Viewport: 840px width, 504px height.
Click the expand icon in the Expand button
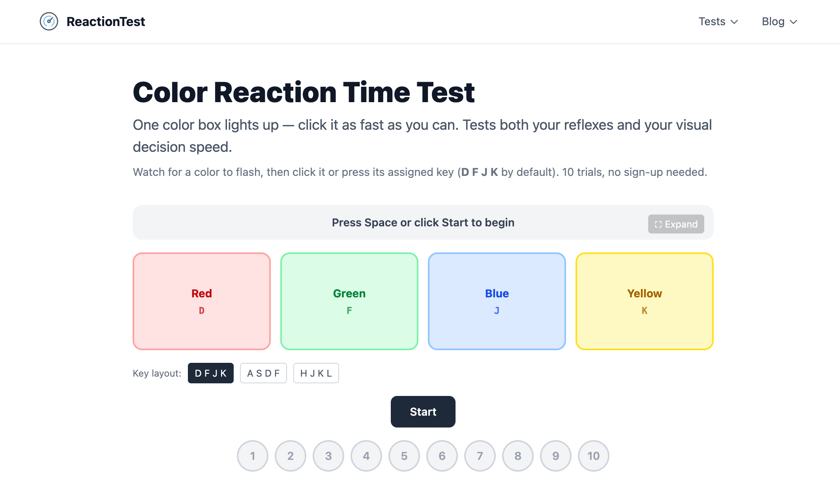(658, 224)
